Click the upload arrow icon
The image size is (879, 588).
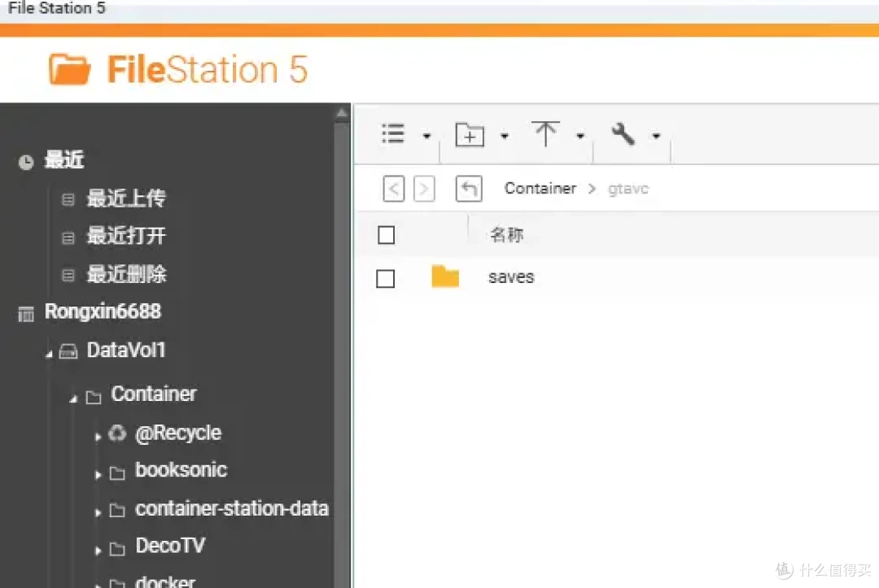click(x=544, y=133)
